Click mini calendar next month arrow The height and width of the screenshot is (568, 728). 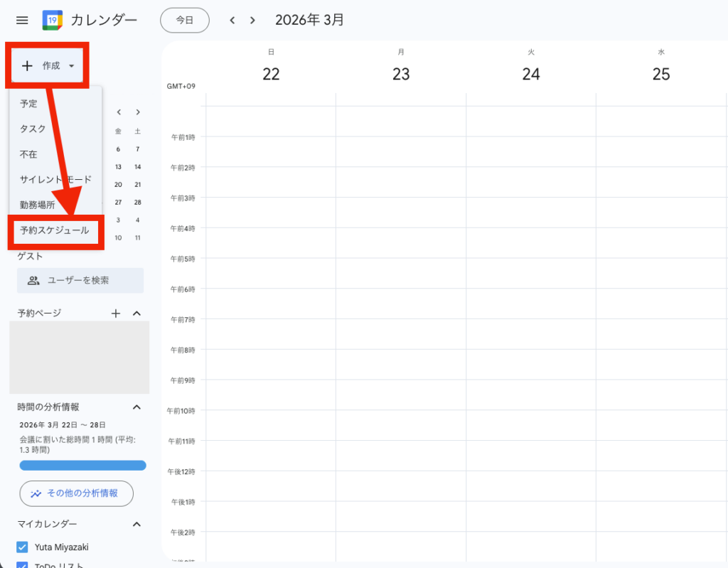coord(137,112)
